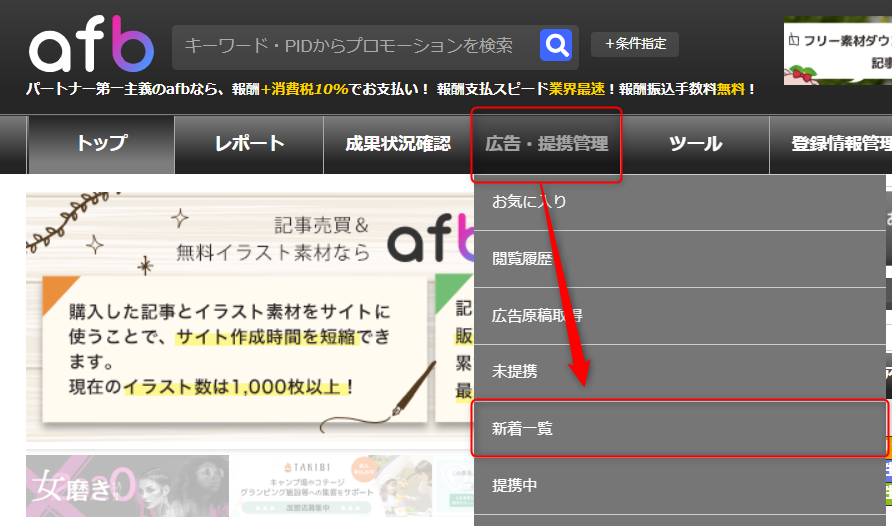The image size is (892, 526).
Task: Click the afb logo
Action: click(x=92, y=44)
